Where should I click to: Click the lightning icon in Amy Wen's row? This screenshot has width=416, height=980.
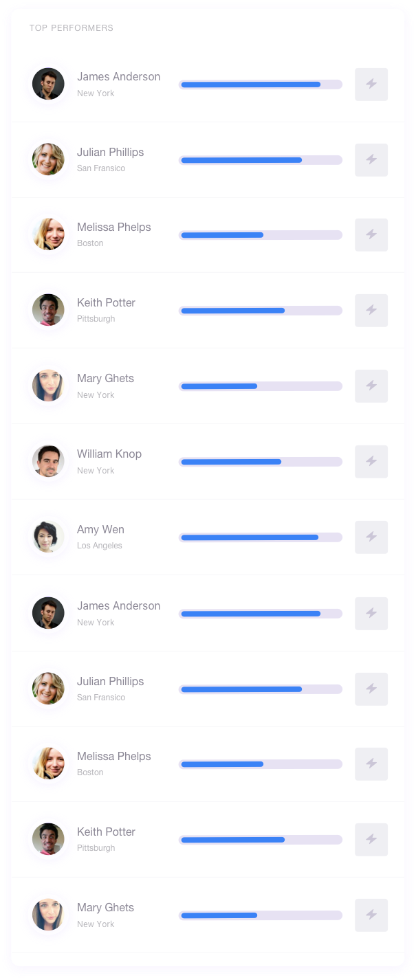pos(371,537)
